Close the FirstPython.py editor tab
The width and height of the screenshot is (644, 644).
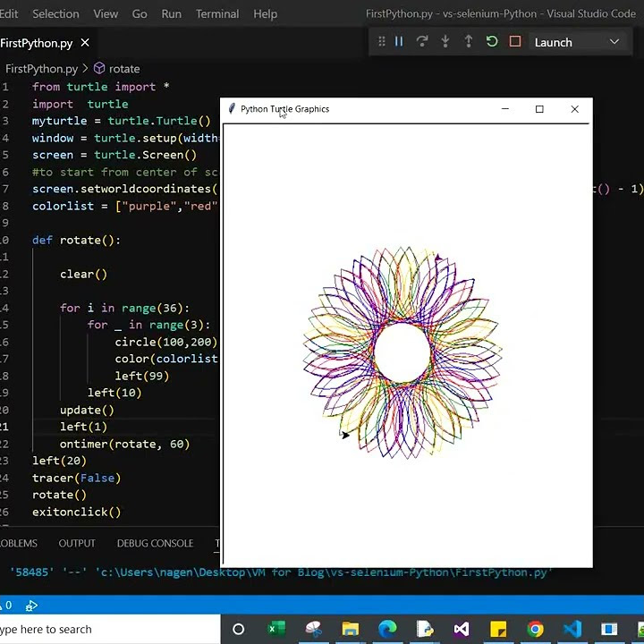[x=85, y=43]
